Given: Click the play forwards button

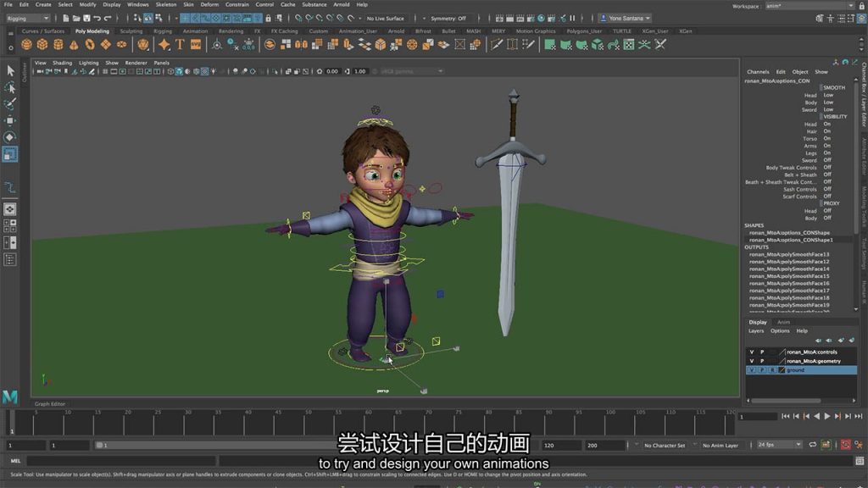Looking at the screenshot, I should (827, 417).
